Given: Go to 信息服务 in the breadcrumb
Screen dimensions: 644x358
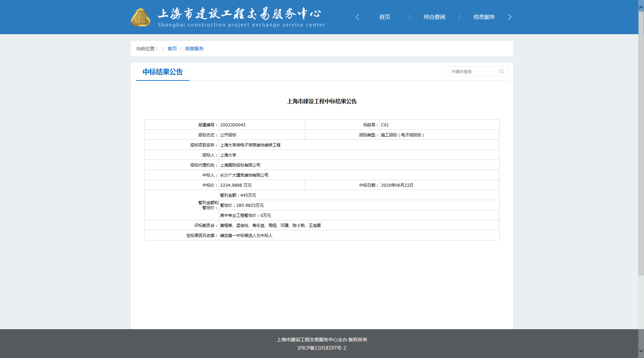Looking at the screenshot, I should tap(194, 49).
